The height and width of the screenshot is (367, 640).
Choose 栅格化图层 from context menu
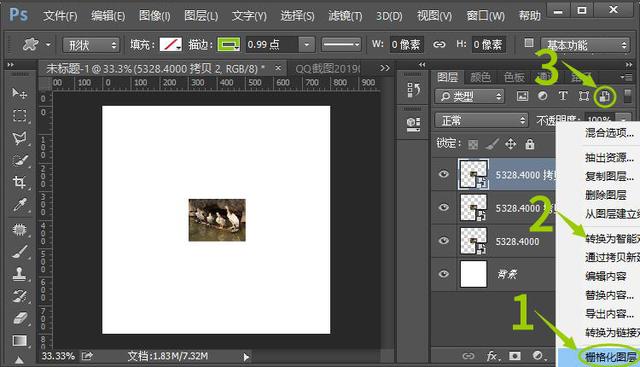point(610,357)
